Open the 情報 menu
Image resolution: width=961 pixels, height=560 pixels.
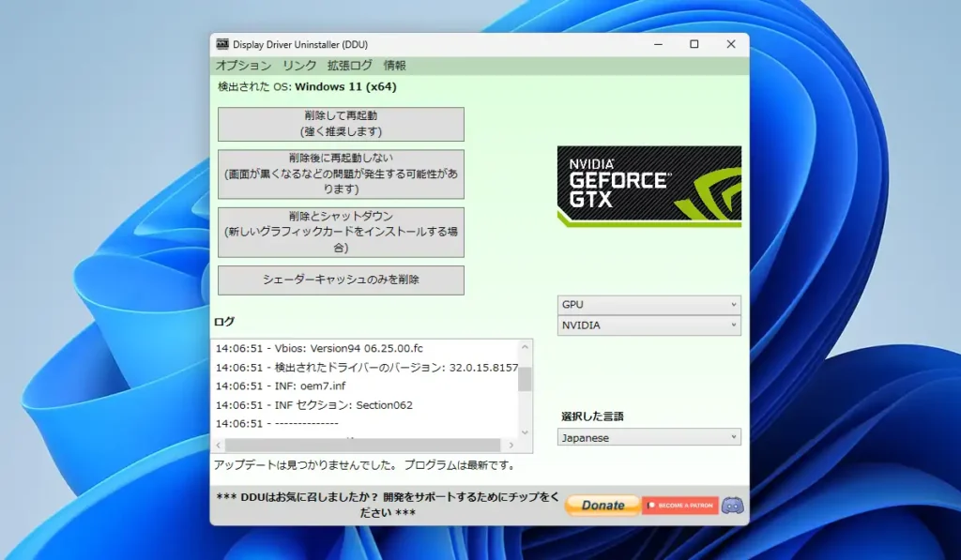[394, 66]
